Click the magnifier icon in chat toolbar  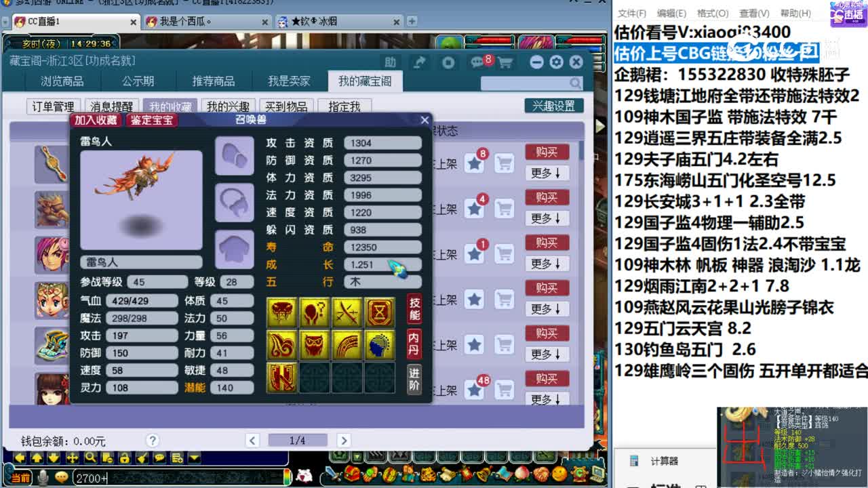click(90, 458)
